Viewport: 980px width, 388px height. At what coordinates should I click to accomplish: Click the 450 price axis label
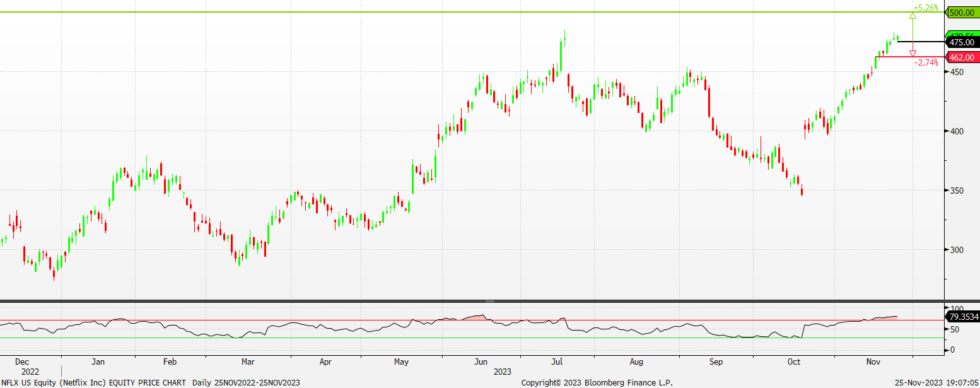[x=956, y=72]
